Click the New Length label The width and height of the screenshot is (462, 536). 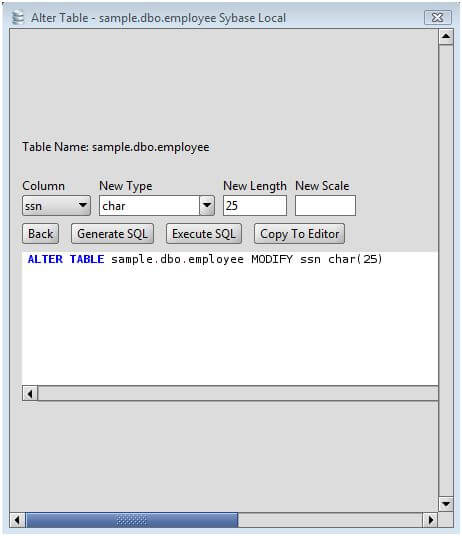point(255,186)
